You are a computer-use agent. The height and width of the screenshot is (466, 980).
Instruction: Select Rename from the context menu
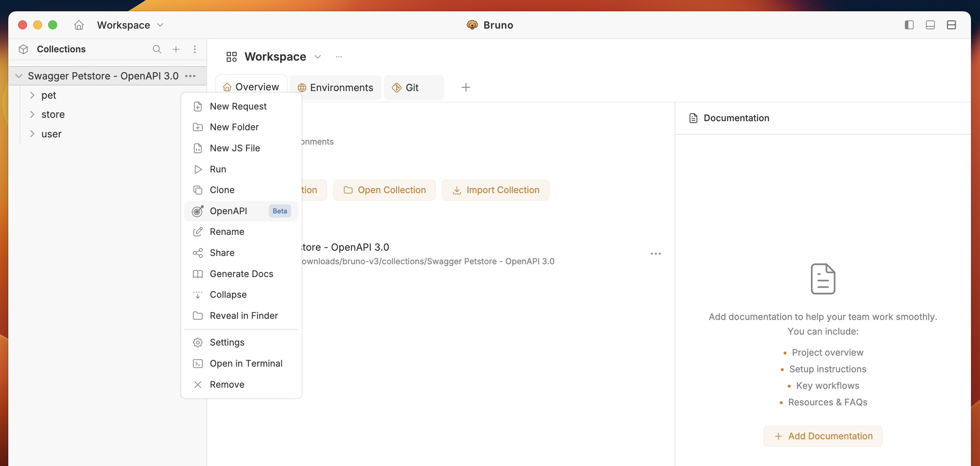tap(228, 231)
